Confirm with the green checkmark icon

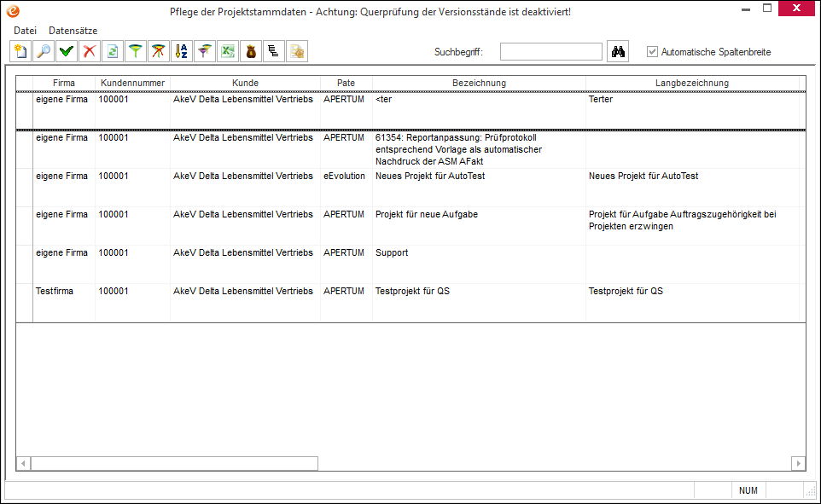[67, 51]
